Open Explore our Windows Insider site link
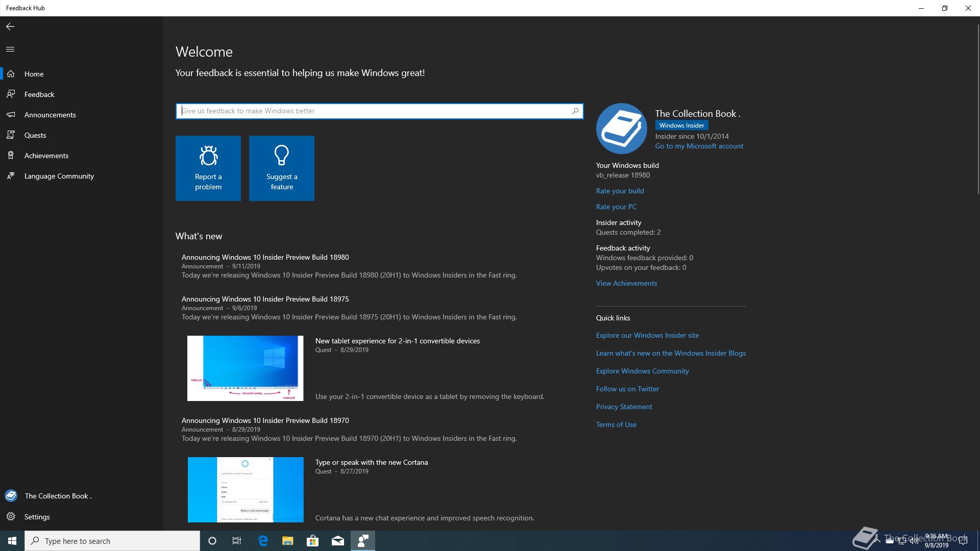The width and height of the screenshot is (980, 551). (x=647, y=335)
